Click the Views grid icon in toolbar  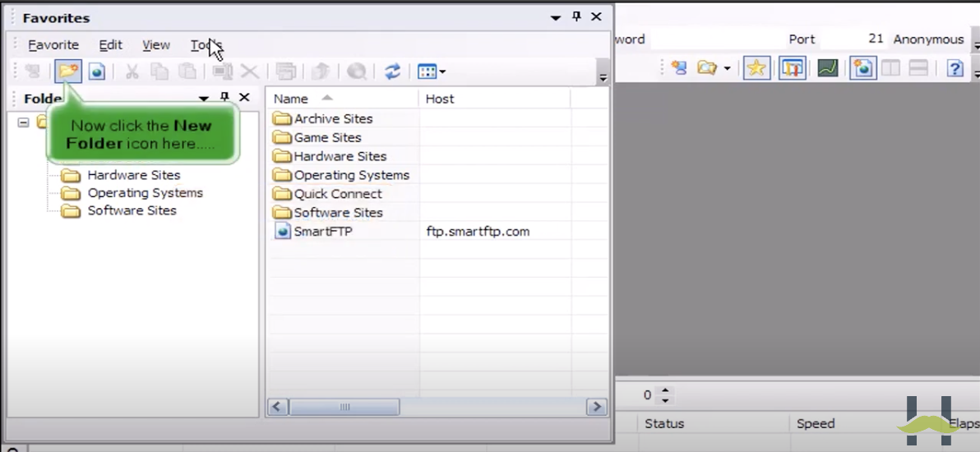tap(428, 71)
